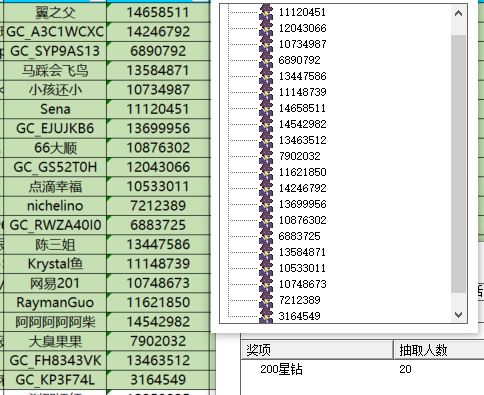
Task: Click the avatar icon beside 7212389 in list
Action: [x=266, y=300]
